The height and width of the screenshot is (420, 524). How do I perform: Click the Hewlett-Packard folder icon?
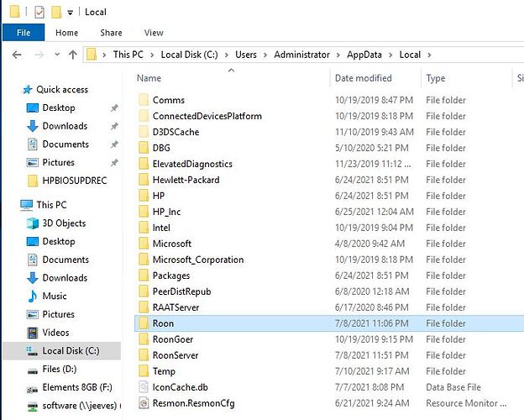click(144, 180)
